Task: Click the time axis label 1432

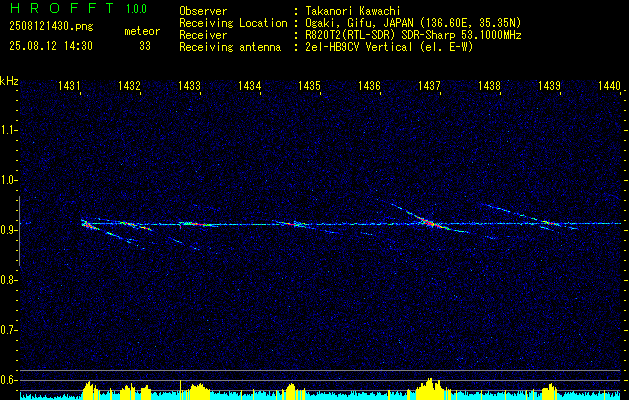Action: [129, 85]
